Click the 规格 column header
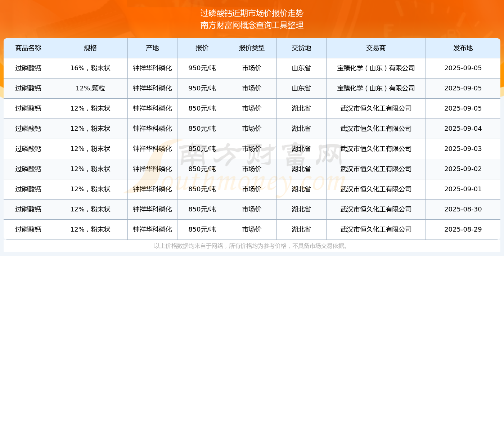504x434 pixels. pyautogui.click(x=90, y=48)
